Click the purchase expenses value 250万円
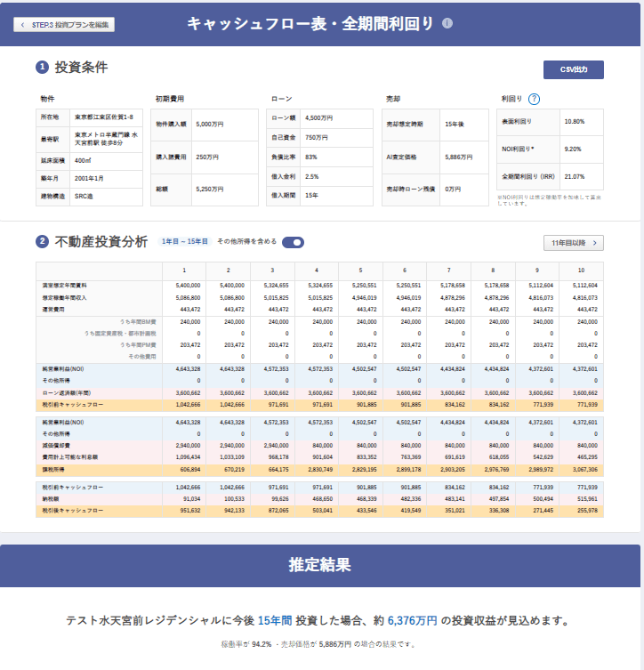The image size is (644, 670). (207, 157)
